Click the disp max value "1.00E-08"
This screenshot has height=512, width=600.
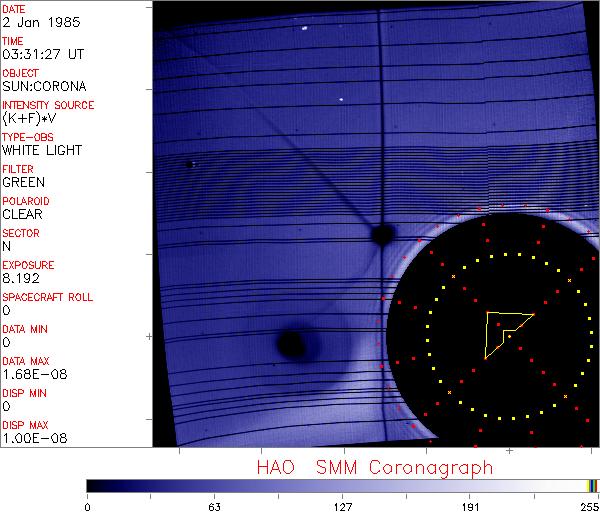click(x=27, y=438)
